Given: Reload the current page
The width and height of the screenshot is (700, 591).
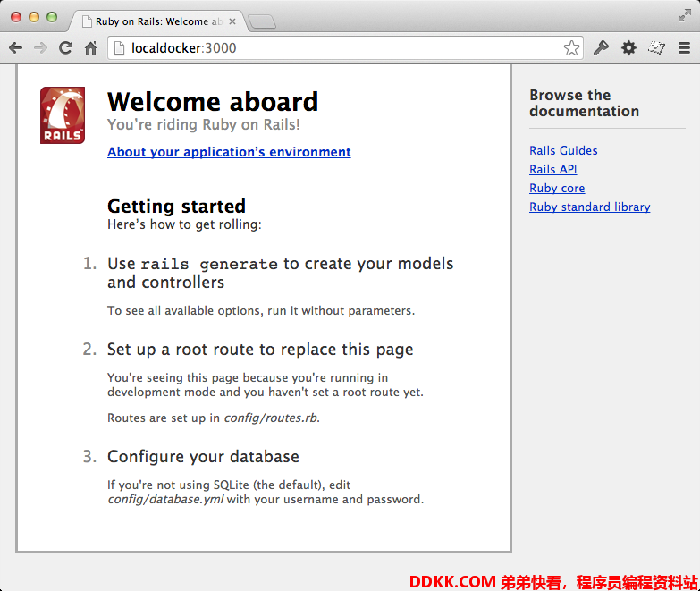Looking at the screenshot, I should tap(65, 47).
